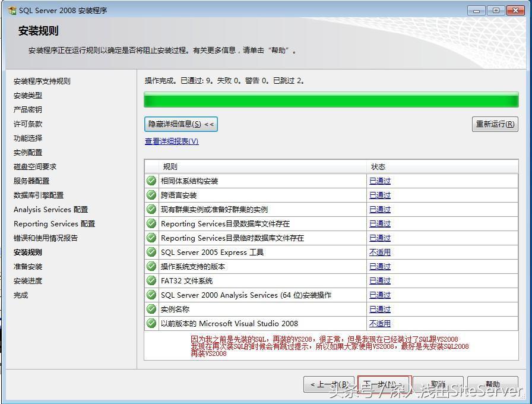The height and width of the screenshot is (404, 532).
Task: Re-run rules with 重新运行(R) button
Action: [x=495, y=124]
